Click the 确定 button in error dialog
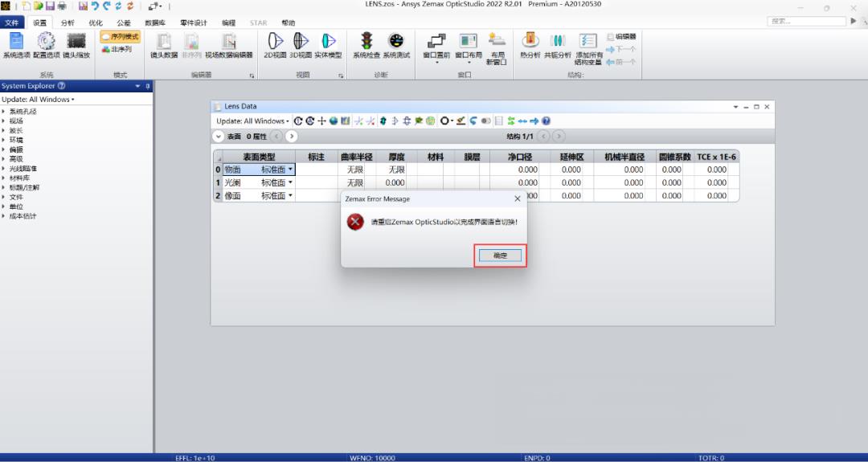Screen dimensions: 868x462 500,256
